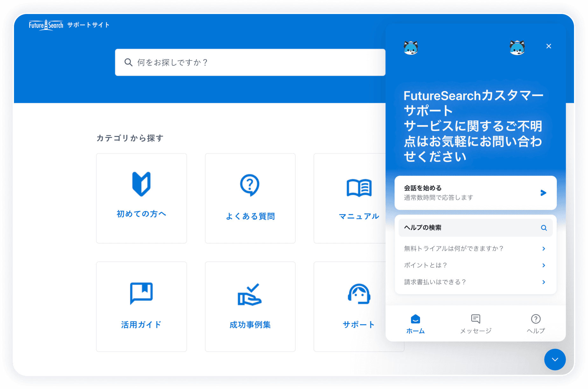Switch to the ホーム tab in chat widget
Image resolution: width=588 pixels, height=389 pixels.
(x=415, y=324)
